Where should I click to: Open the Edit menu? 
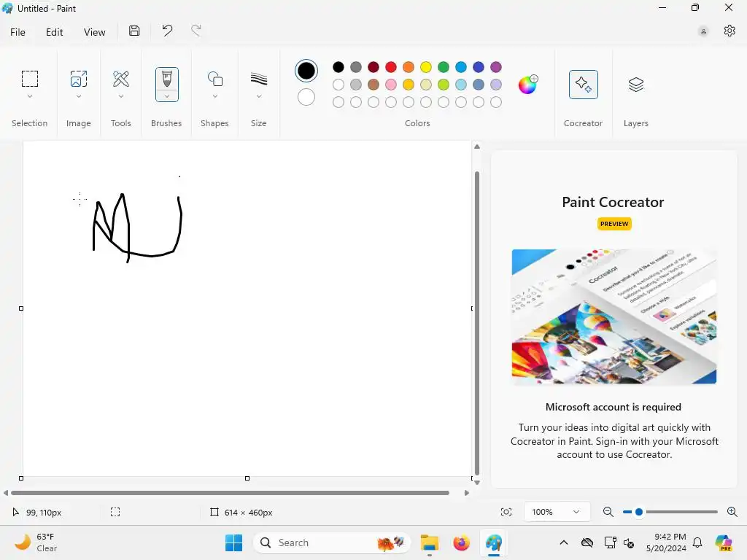(54, 32)
